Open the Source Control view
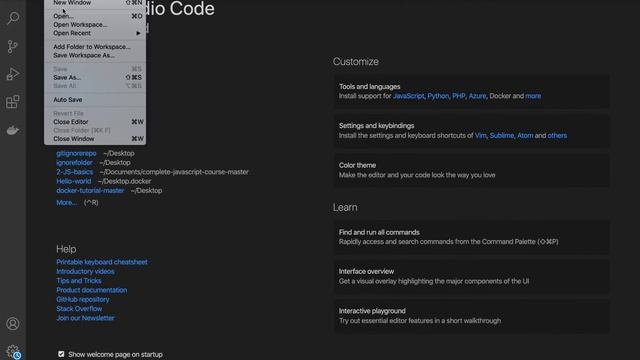This screenshot has width=640, height=360. pos(13,46)
